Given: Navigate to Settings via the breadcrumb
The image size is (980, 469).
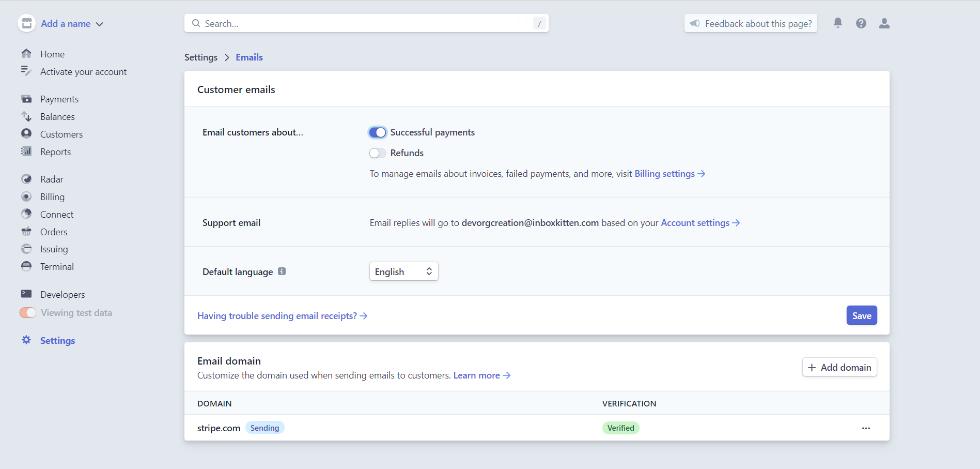Looking at the screenshot, I should click(x=201, y=57).
